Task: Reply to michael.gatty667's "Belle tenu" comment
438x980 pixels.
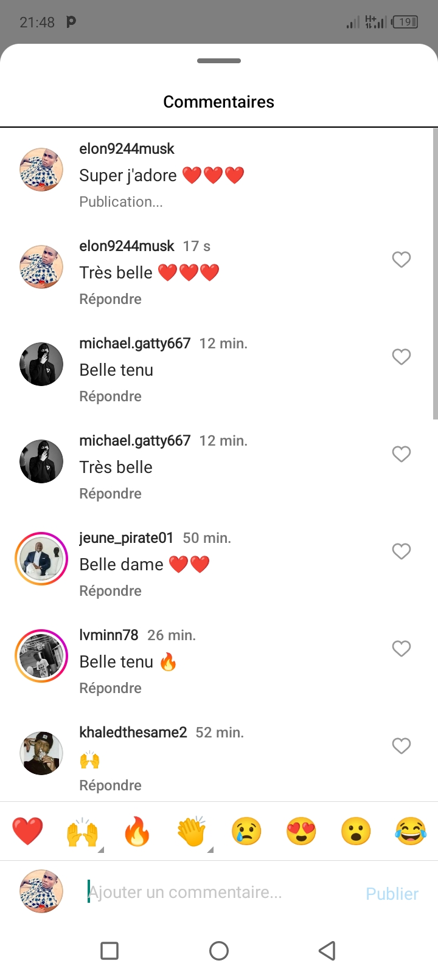Action: pyautogui.click(x=110, y=396)
